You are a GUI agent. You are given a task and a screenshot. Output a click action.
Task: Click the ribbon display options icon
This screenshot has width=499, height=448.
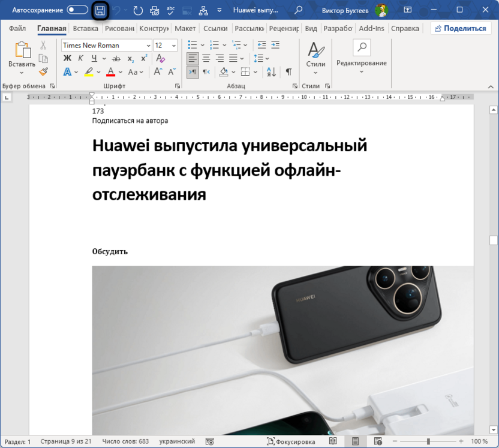pyautogui.click(x=408, y=10)
